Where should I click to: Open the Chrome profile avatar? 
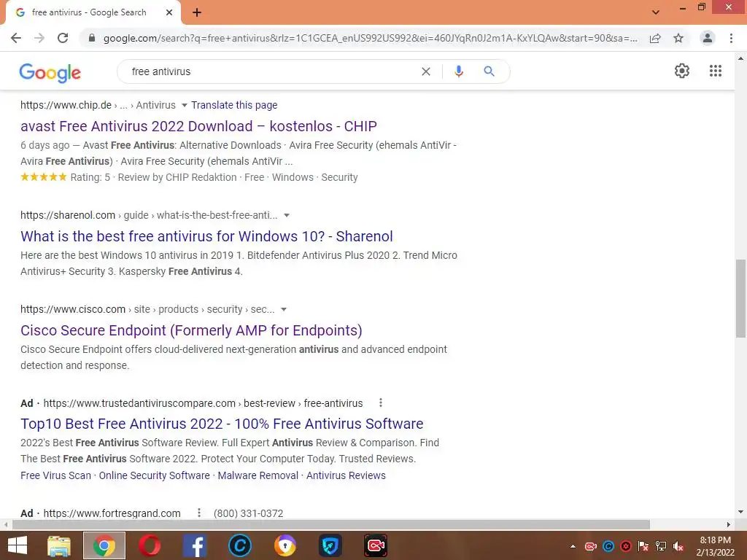[x=708, y=38]
